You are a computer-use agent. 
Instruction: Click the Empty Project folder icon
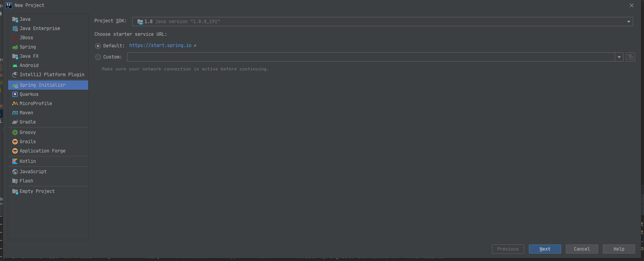point(15,191)
